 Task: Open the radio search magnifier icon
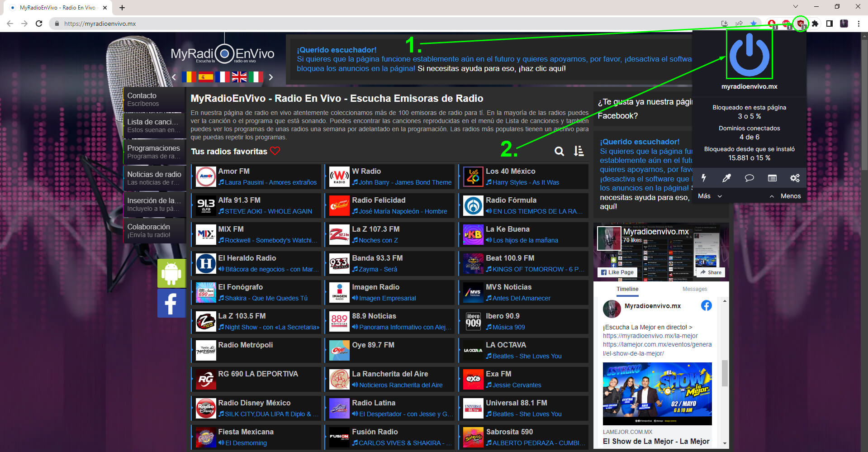coord(560,151)
